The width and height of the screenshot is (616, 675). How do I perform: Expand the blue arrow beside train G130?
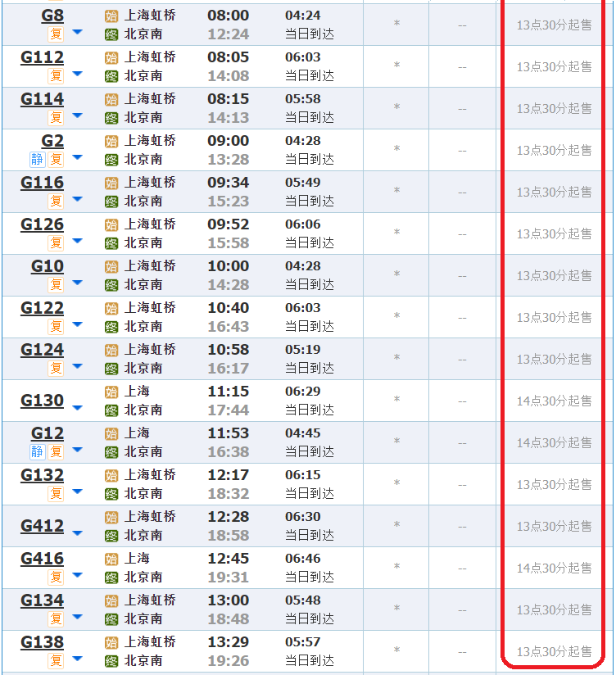78,407
